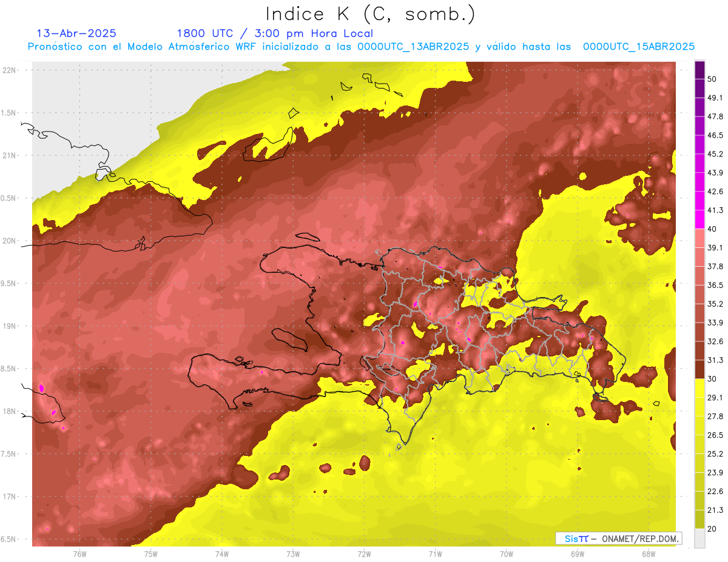Click the '21.3' colorbar label
Viewport: 728px width, 562px height.
click(715, 510)
